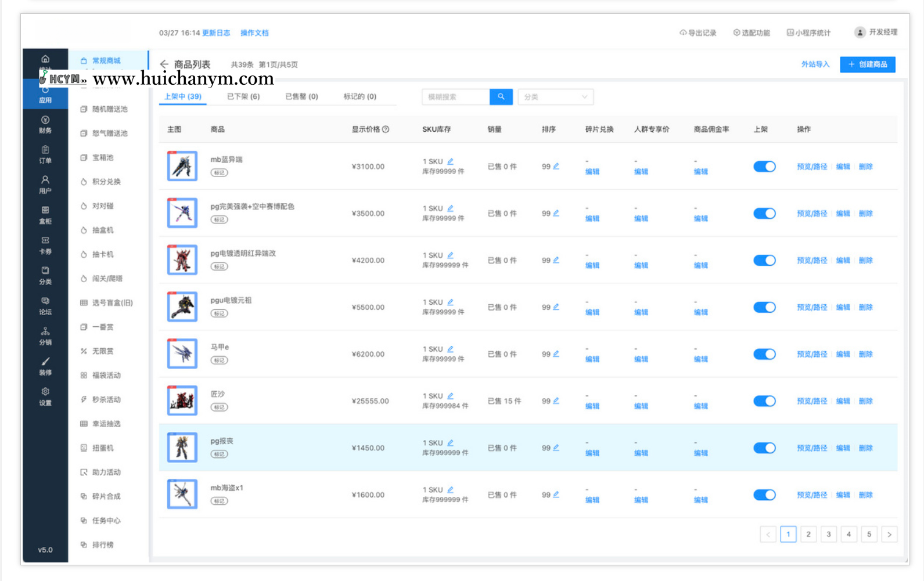Click the 创建商品 button
The width and height of the screenshot is (924, 581).
point(867,64)
